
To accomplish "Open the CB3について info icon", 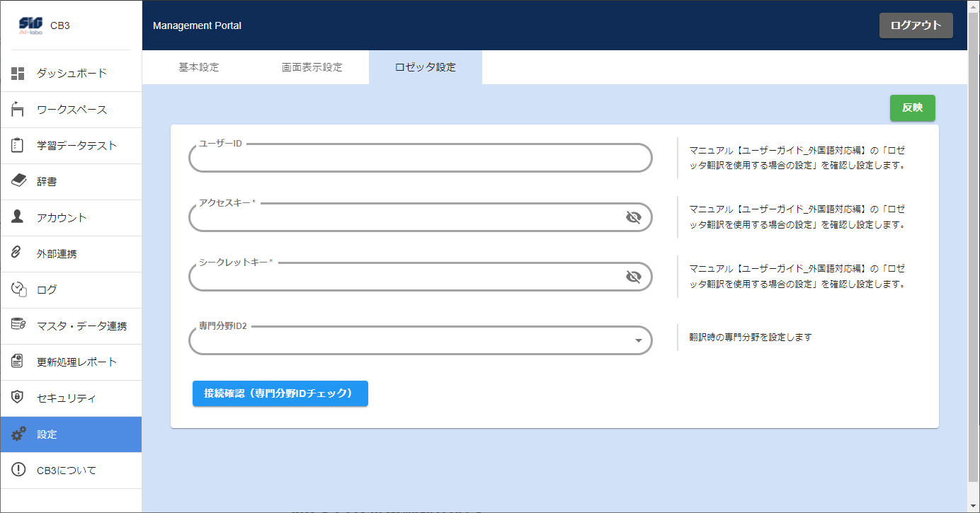I will pyautogui.click(x=18, y=471).
